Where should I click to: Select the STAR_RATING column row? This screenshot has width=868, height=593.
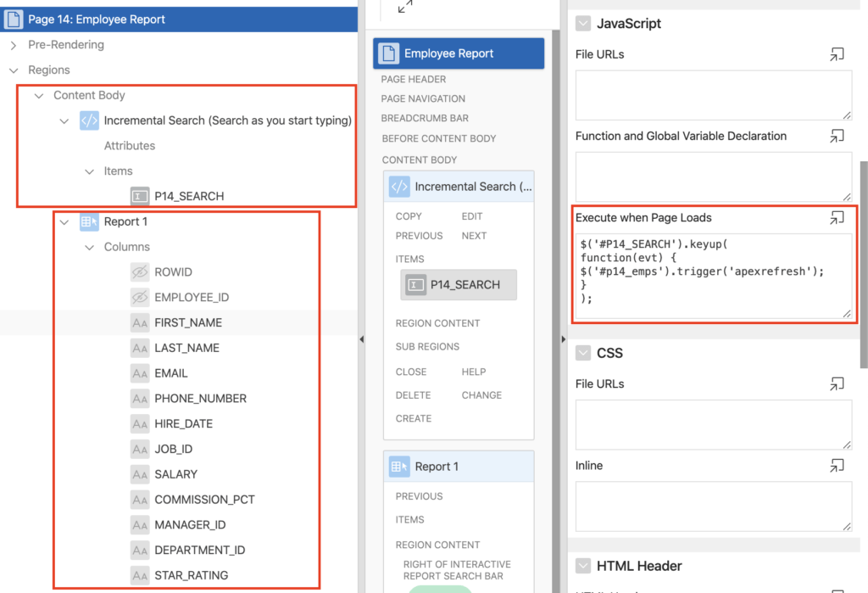click(179, 575)
